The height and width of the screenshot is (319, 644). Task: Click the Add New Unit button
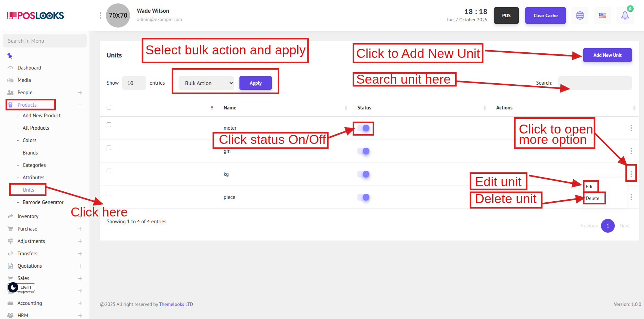pyautogui.click(x=607, y=55)
